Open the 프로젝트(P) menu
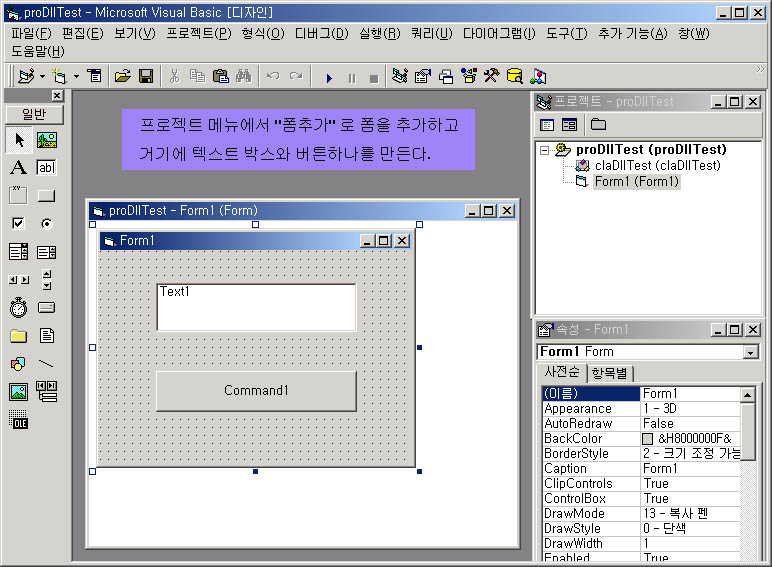The image size is (772, 567). (x=198, y=33)
